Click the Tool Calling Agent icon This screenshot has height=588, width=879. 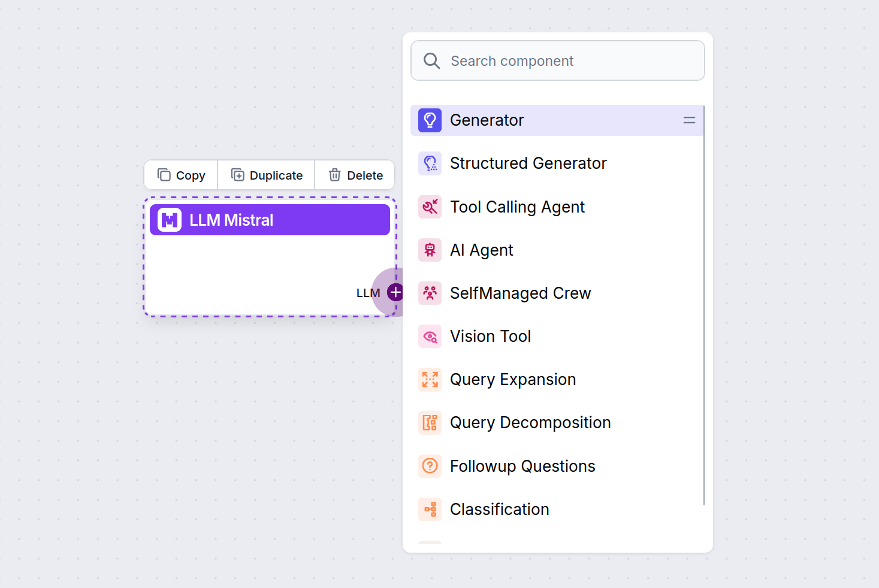click(430, 207)
